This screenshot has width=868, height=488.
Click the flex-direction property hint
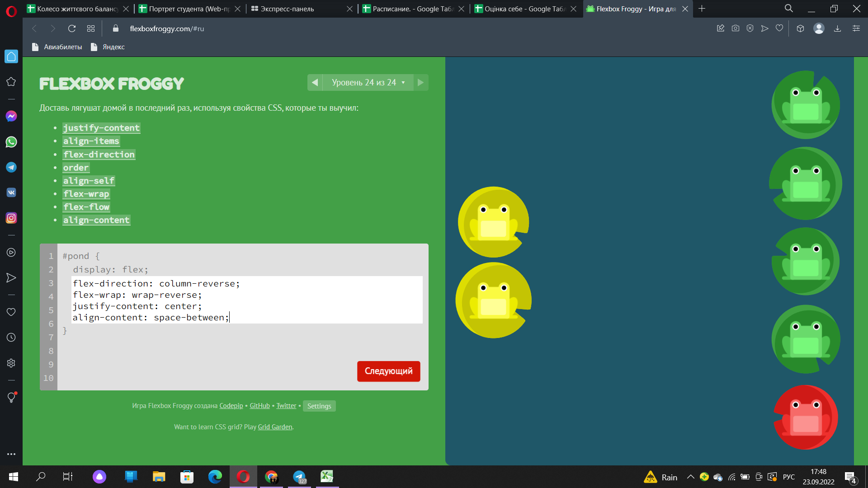(x=99, y=155)
